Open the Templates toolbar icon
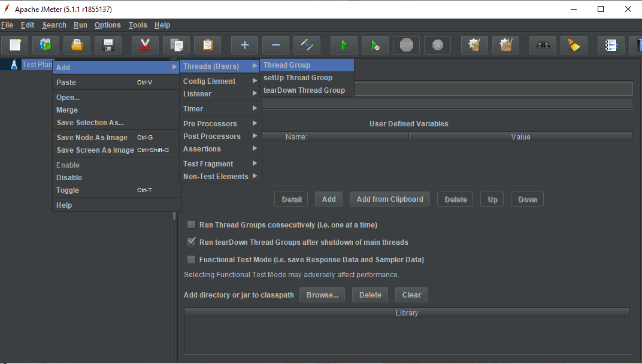The height and width of the screenshot is (364, 642). 46,45
